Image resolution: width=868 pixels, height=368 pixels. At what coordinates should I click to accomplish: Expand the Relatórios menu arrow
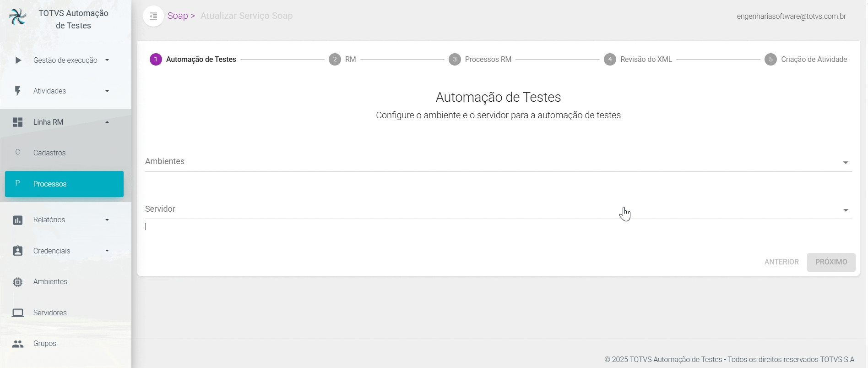click(x=107, y=220)
